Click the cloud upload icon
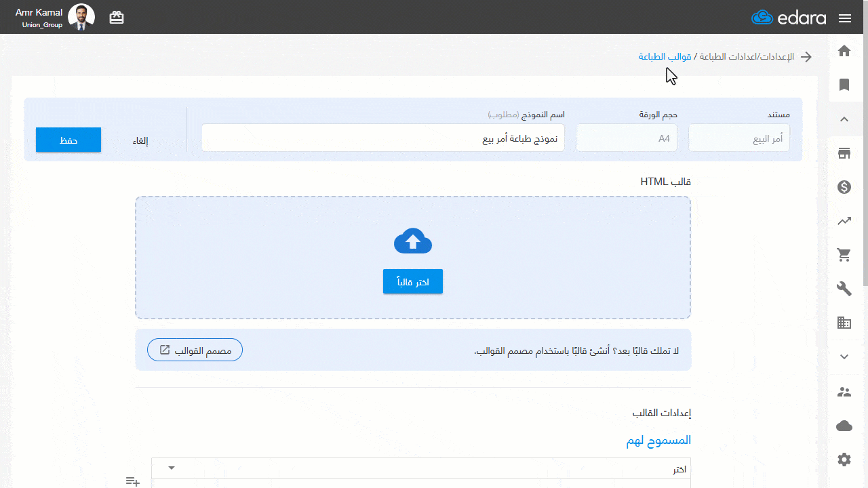This screenshot has height=488, width=868. (x=413, y=241)
